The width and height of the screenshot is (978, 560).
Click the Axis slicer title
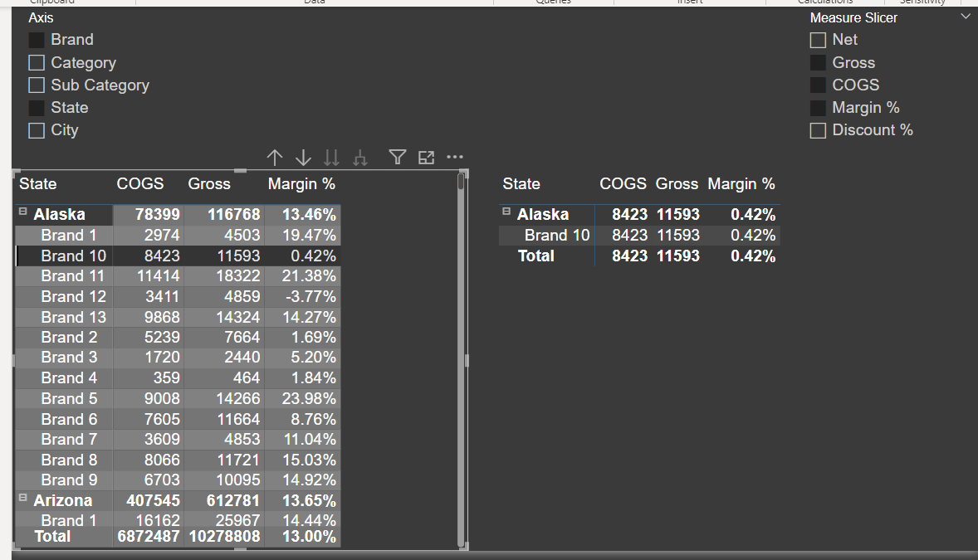(41, 17)
